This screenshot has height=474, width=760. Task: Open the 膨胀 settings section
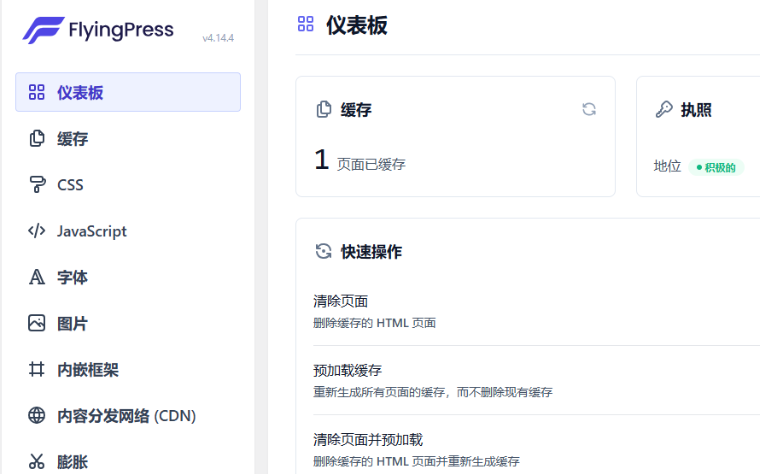click(x=128, y=461)
